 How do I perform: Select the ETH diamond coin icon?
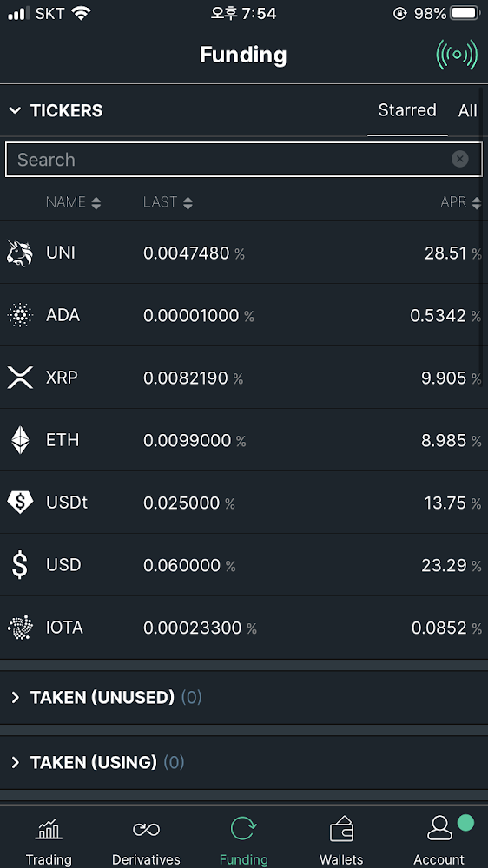tap(20, 440)
